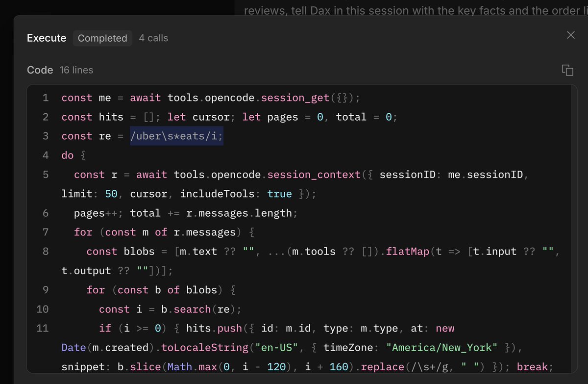Click the "break" keyword in the code
The width and height of the screenshot is (588, 384).
[532, 367]
